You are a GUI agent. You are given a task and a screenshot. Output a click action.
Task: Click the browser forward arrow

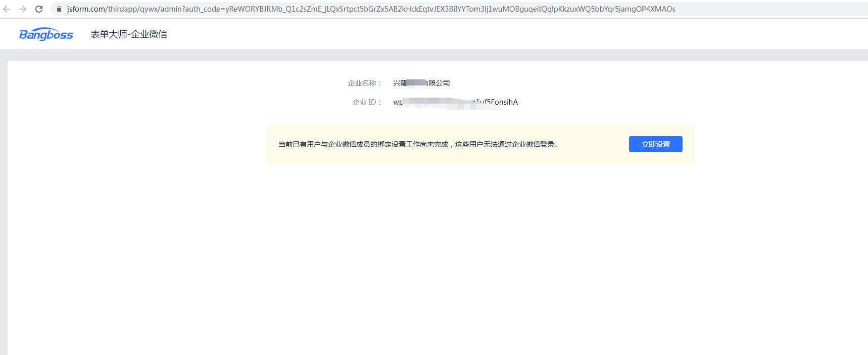[23, 9]
